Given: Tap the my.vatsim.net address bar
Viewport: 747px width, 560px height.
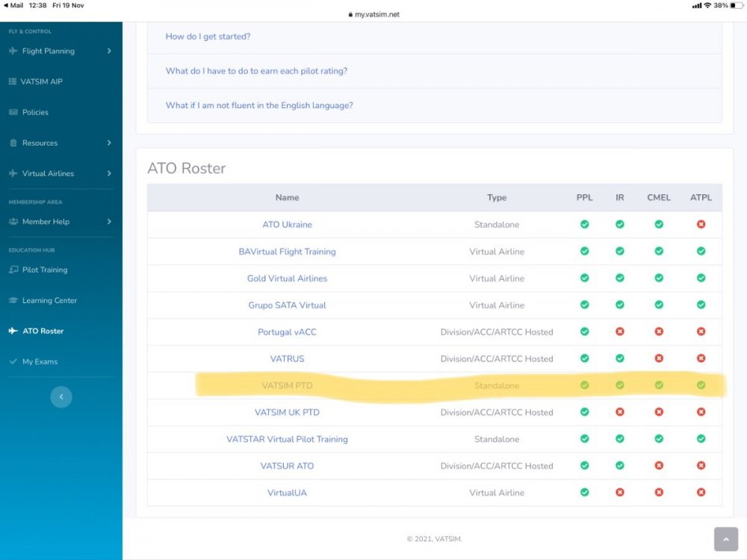Looking at the screenshot, I should point(373,14).
